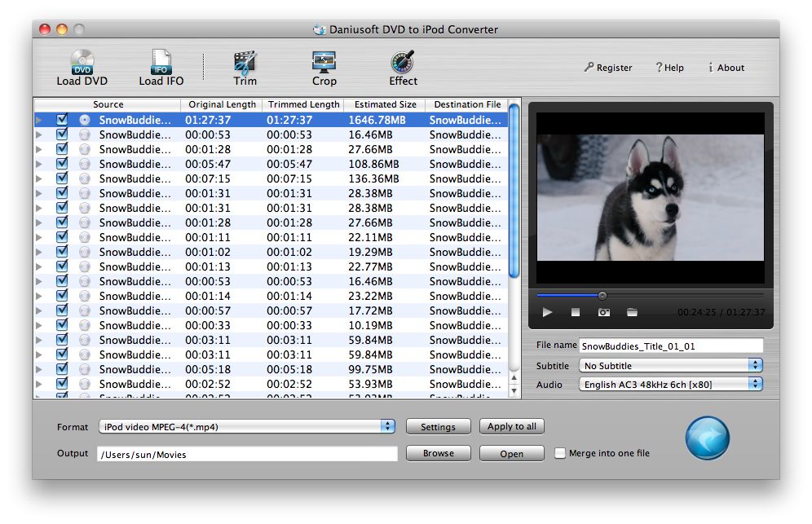Click the disc icon of 00:05:18 row
Viewport: 812px width, 524px height.
click(x=85, y=369)
